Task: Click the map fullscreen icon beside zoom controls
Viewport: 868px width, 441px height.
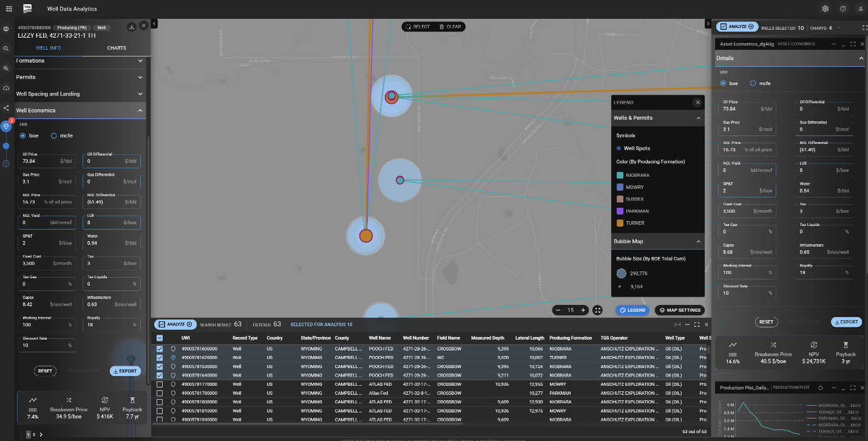Action: pos(598,310)
